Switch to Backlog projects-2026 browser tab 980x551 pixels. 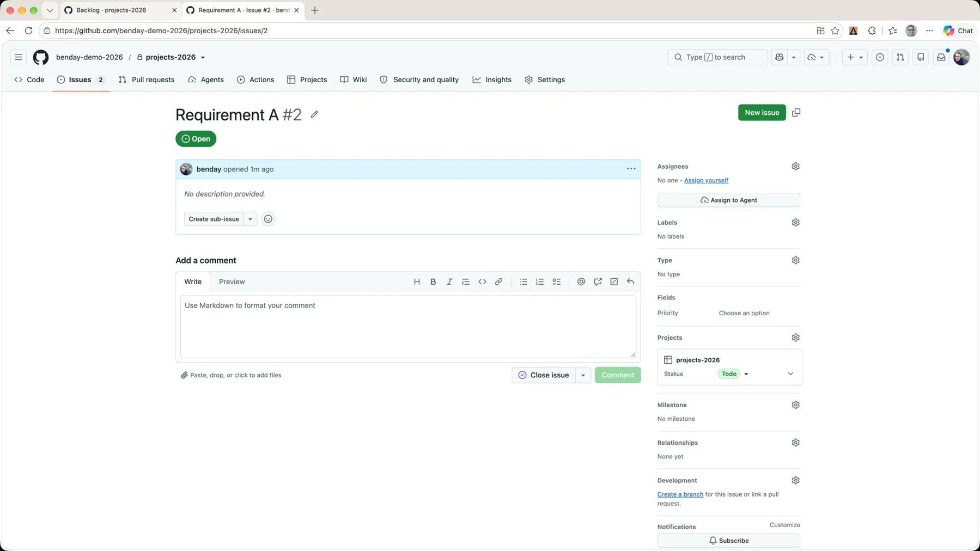tap(120, 10)
